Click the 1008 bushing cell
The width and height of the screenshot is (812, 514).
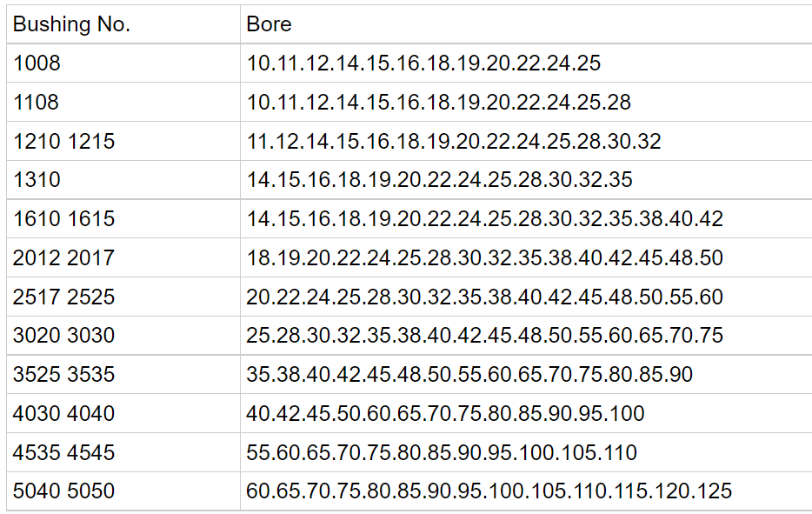pyautogui.click(x=123, y=63)
